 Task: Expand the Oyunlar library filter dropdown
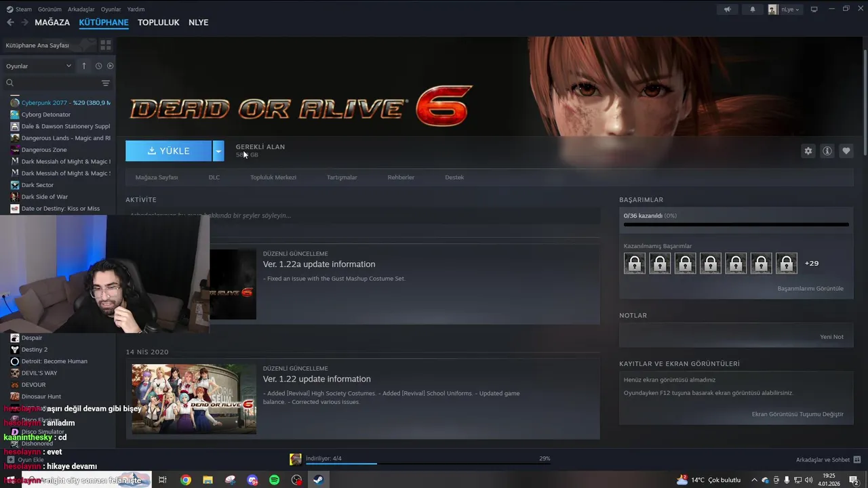pyautogui.click(x=39, y=66)
